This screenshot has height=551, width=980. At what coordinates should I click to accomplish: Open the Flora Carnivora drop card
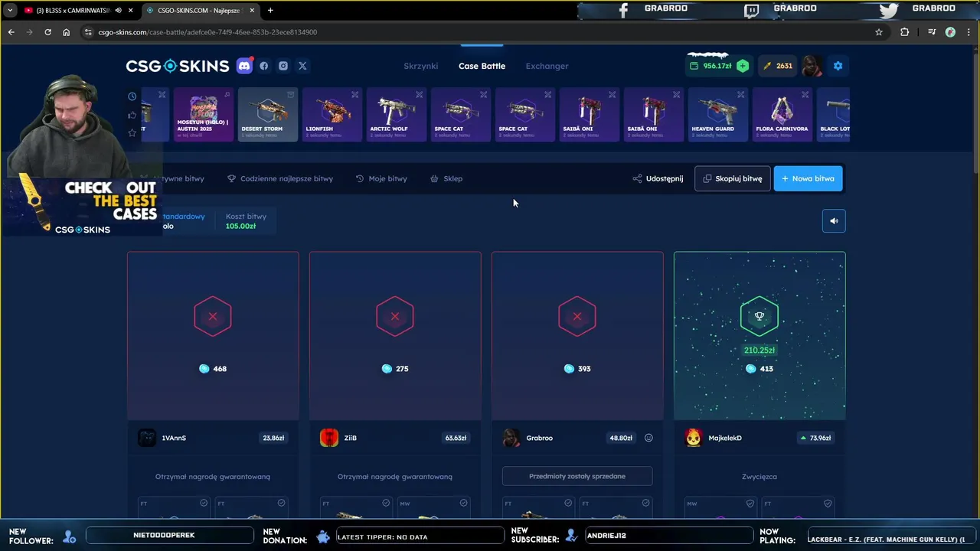(782, 114)
